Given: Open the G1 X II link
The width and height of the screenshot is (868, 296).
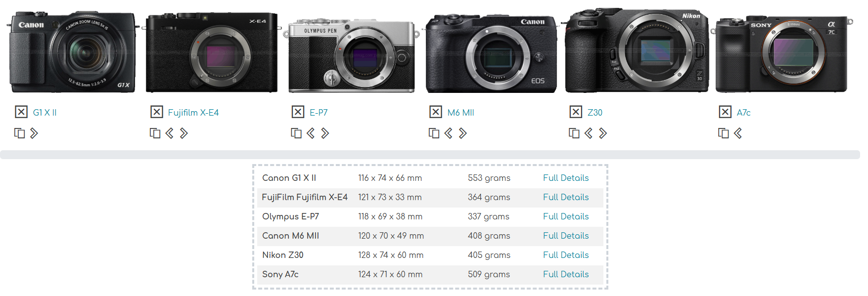Looking at the screenshot, I should click(45, 113).
